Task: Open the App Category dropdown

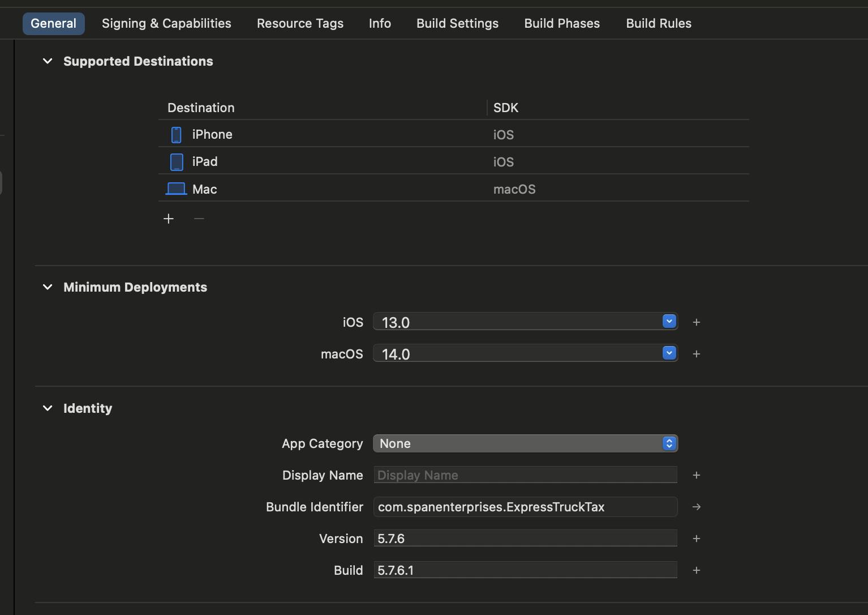Action: pos(525,443)
